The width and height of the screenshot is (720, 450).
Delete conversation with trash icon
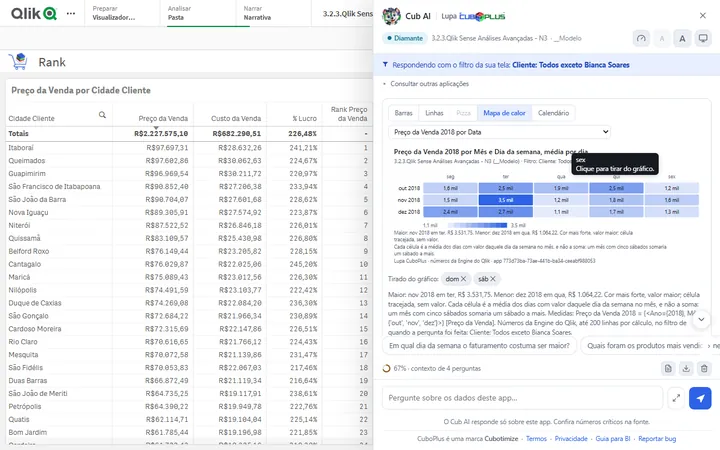tap(704, 368)
